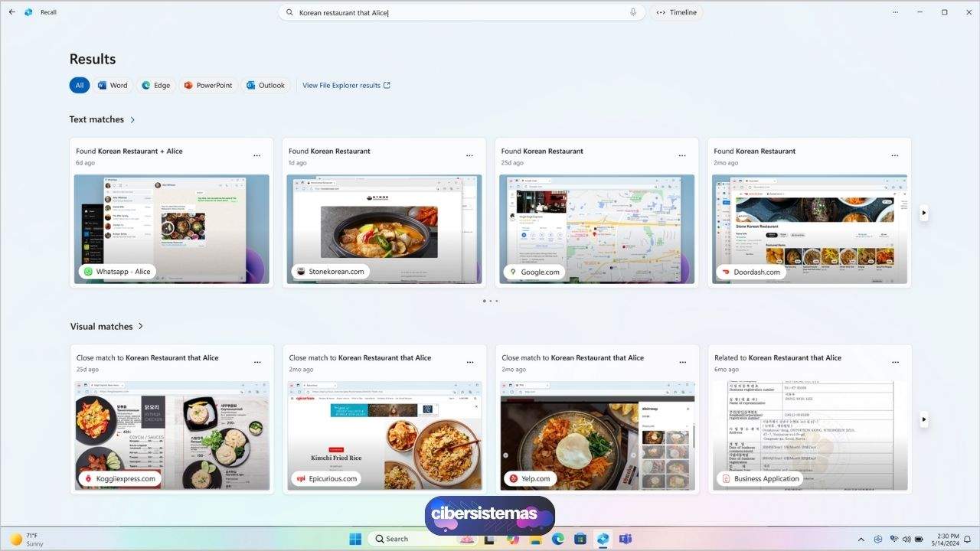The height and width of the screenshot is (551, 980).
Task: Open the Timeline view
Action: click(x=678, y=12)
